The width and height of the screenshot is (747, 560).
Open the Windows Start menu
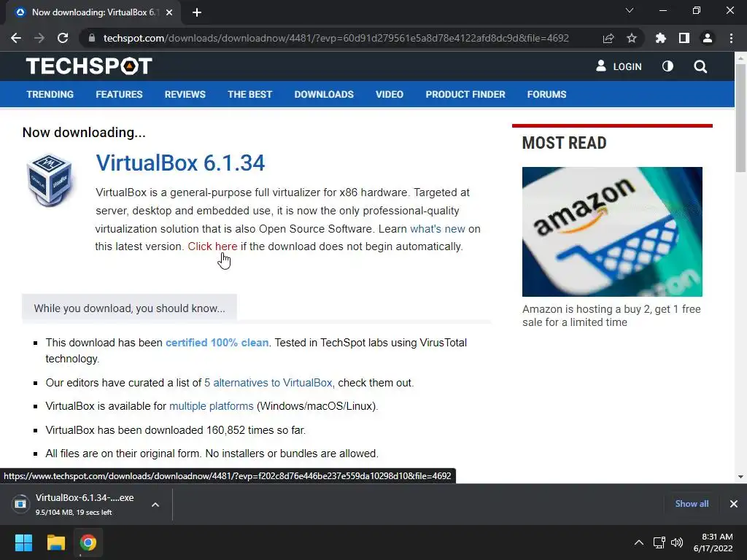tap(23, 542)
